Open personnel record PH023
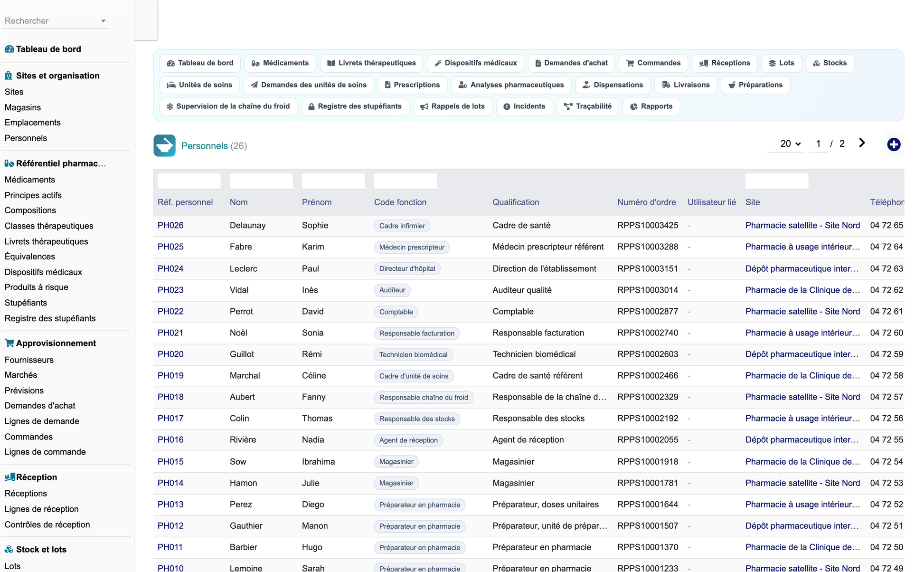This screenshot has height=572, width=924. (170, 290)
